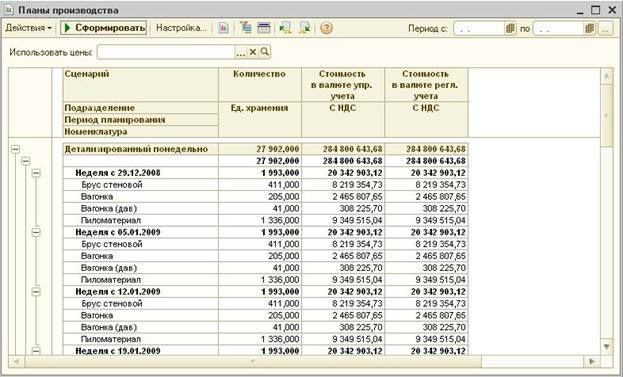Select Вагонка (дав) under week 29.12.2008
623x377 pixels.
click(x=109, y=209)
